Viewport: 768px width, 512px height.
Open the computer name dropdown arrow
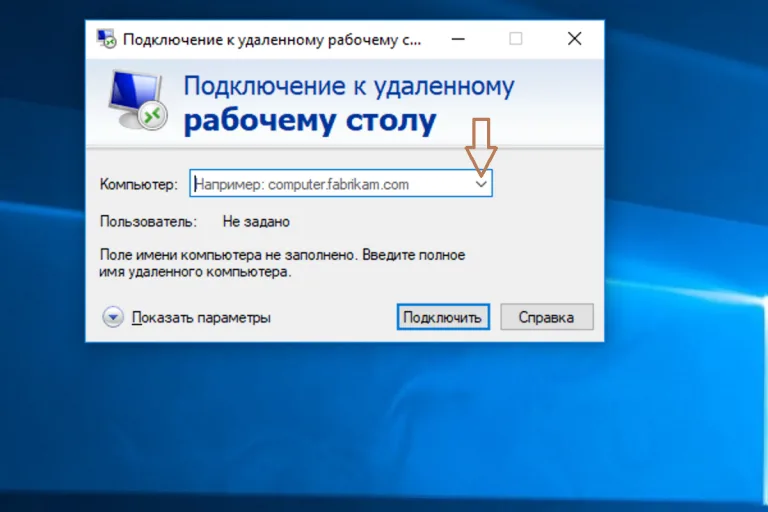(481, 184)
